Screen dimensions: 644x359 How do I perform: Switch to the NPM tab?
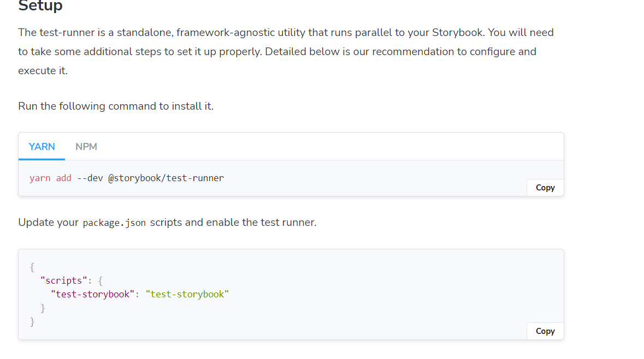86,147
